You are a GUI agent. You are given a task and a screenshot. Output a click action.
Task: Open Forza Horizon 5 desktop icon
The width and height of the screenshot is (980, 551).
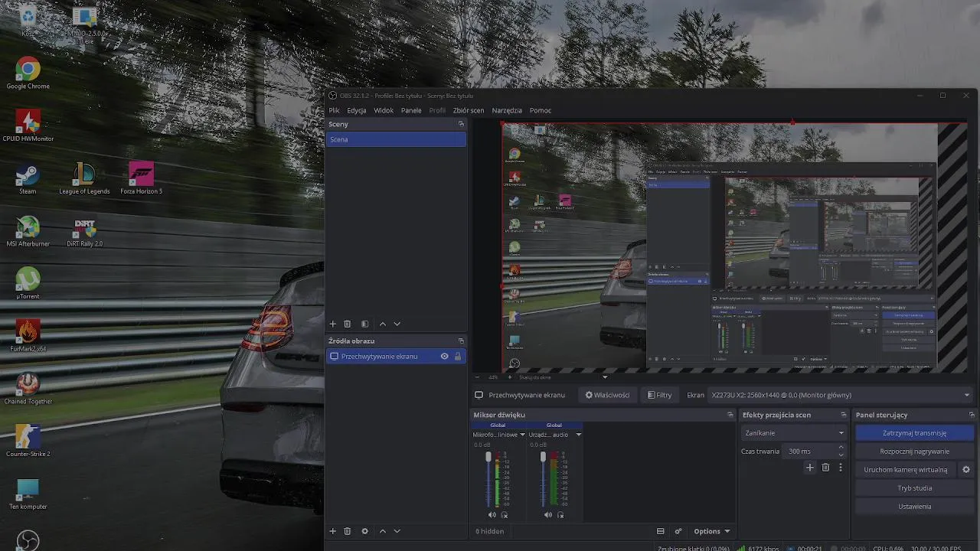click(x=141, y=179)
